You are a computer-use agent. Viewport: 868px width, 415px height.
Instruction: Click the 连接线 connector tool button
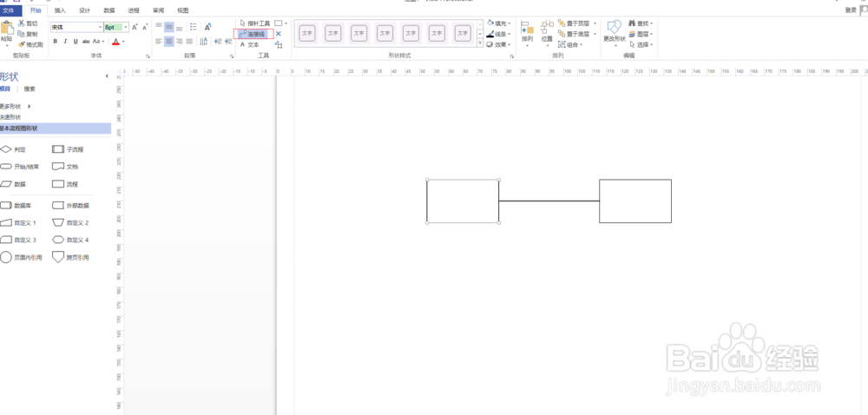tap(253, 35)
